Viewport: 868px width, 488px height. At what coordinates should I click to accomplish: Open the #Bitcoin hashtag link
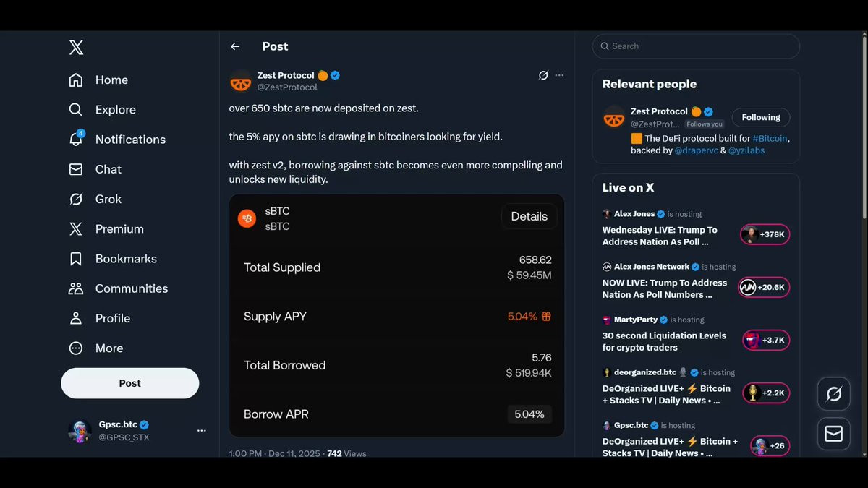pos(770,139)
